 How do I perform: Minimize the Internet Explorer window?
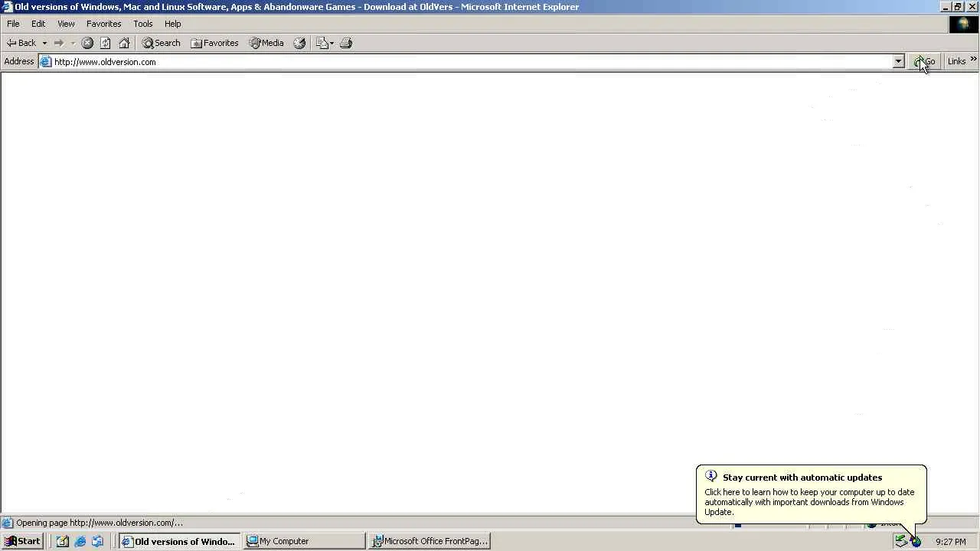(x=945, y=7)
